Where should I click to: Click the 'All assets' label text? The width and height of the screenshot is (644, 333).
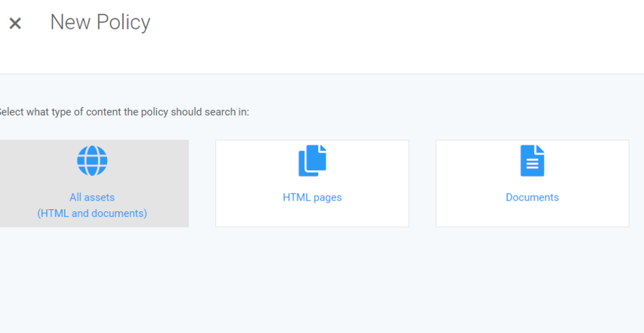click(92, 198)
